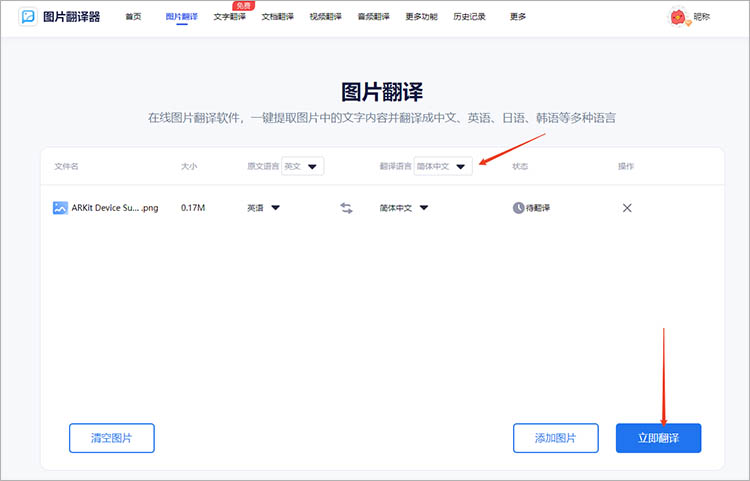Screen dimensions: 750x481
Task: Switch to 文字翻译 tab
Action: tap(230, 17)
